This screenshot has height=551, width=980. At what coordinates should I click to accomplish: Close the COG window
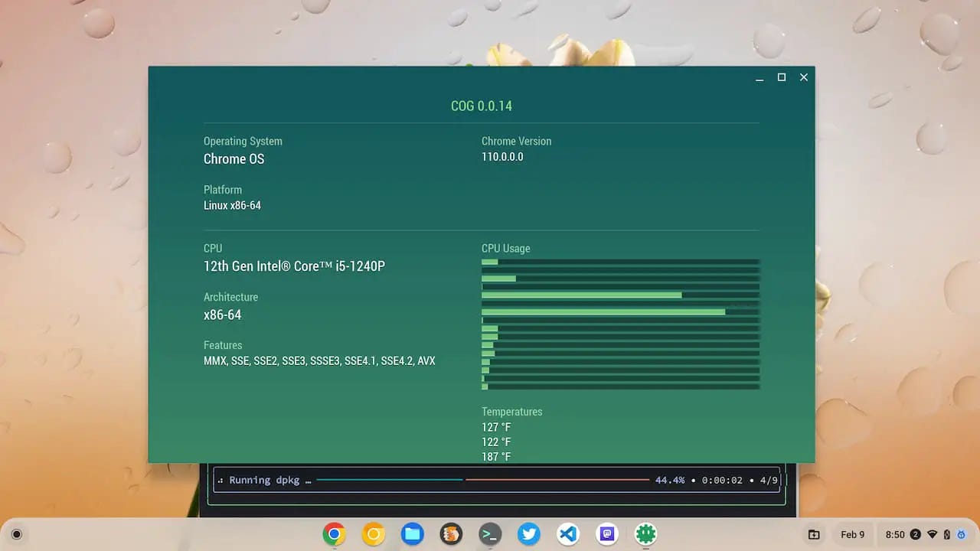click(804, 77)
